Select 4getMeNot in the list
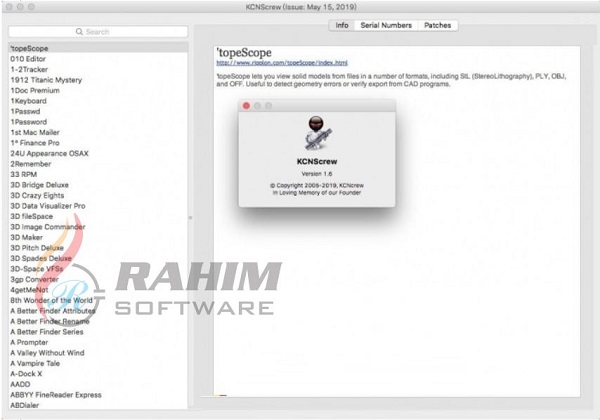The image size is (600, 420). (x=98, y=290)
